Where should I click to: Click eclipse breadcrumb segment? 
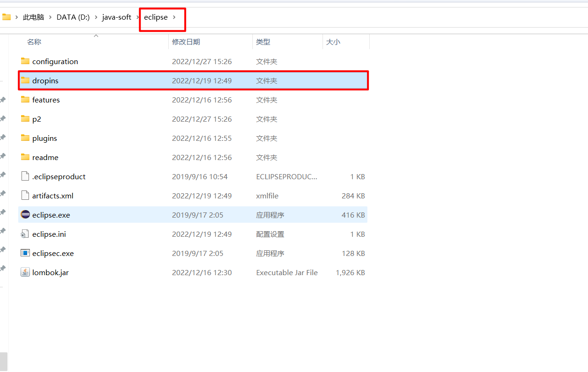tap(156, 17)
